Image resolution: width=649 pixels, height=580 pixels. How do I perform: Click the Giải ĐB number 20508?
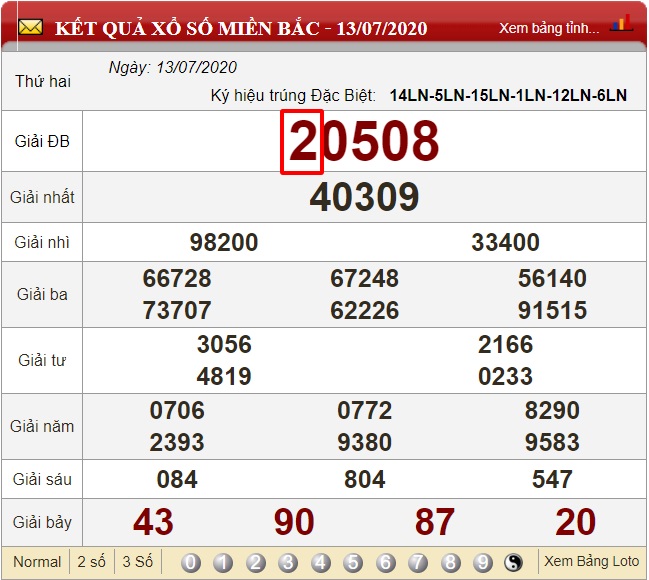coord(364,141)
